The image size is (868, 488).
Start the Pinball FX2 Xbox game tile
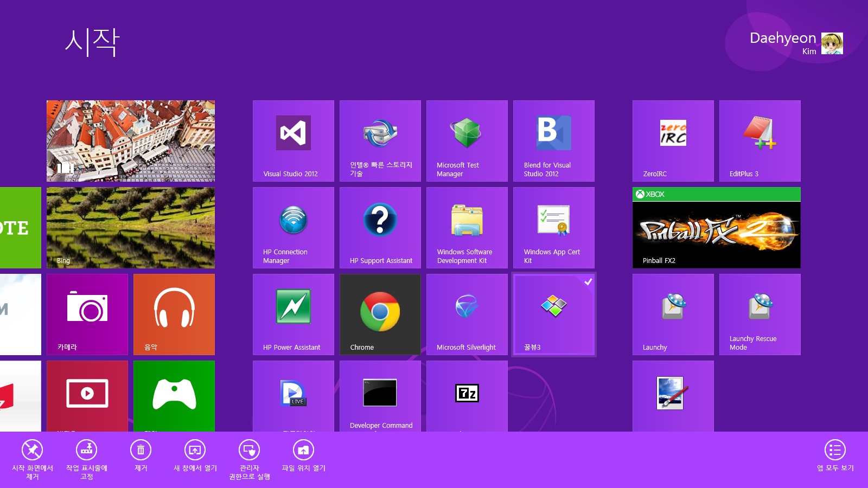tap(717, 228)
